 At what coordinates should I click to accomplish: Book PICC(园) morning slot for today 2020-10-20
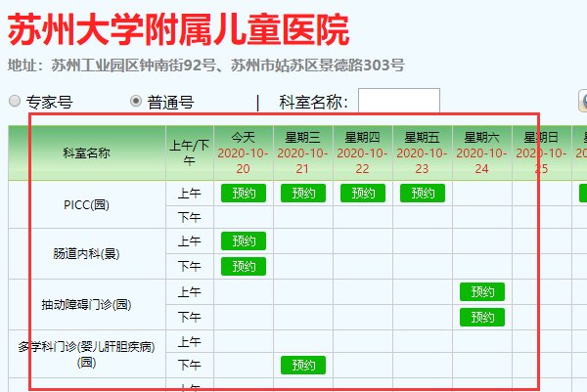pyautogui.click(x=244, y=193)
